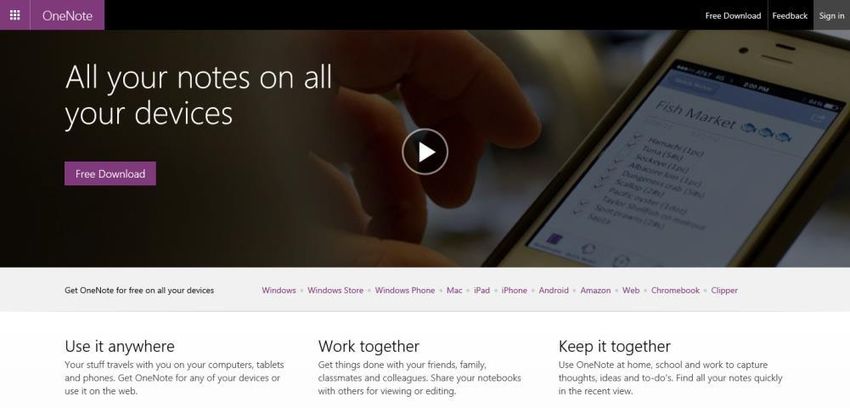Select the Chromebook link

tap(675, 290)
